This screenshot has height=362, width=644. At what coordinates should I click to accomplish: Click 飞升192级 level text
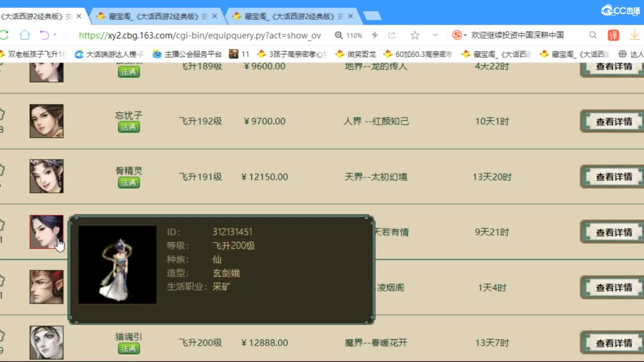pyautogui.click(x=200, y=121)
